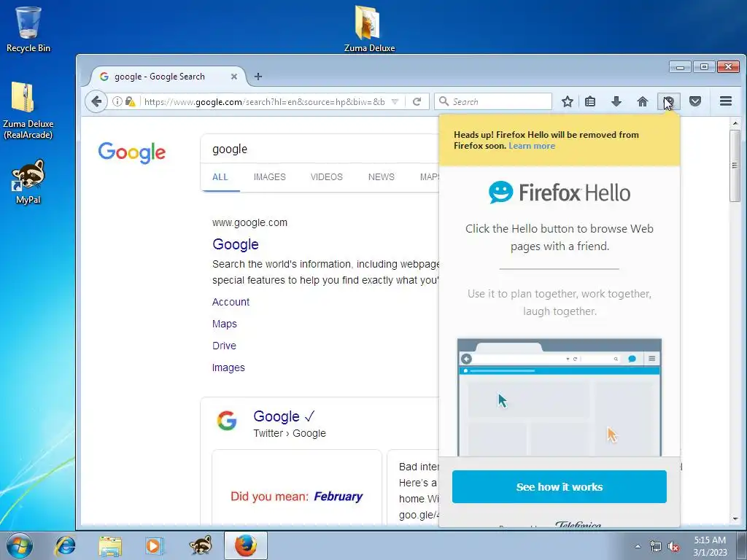Open the Account sitelink

tap(231, 302)
